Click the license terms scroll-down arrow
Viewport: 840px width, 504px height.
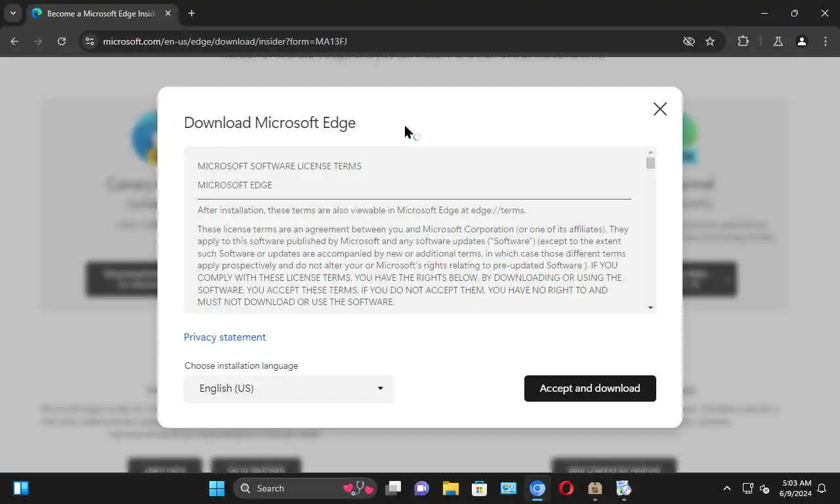[650, 308]
